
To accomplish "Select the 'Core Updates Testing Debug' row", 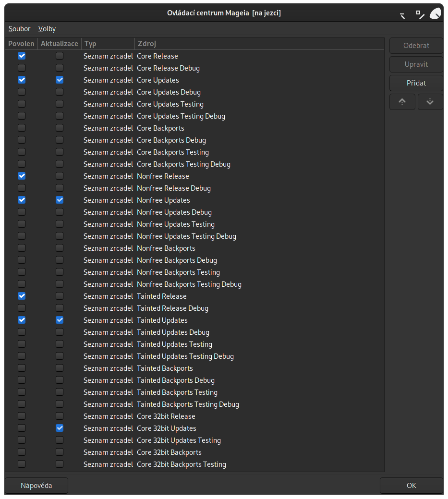I will (x=195, y=116).
